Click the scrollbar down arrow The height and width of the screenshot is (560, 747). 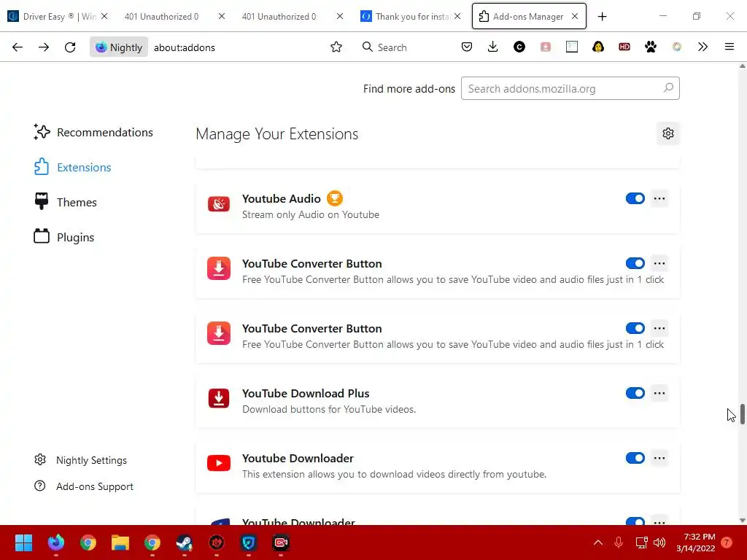(x=742, y=520)
